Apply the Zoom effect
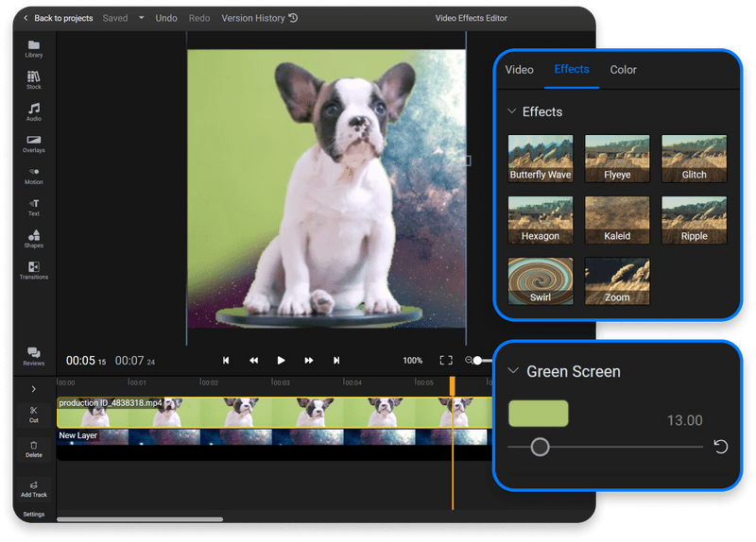The width and height of the screenshot is (756, 542). pyautogui.click(x=617, y=280)
